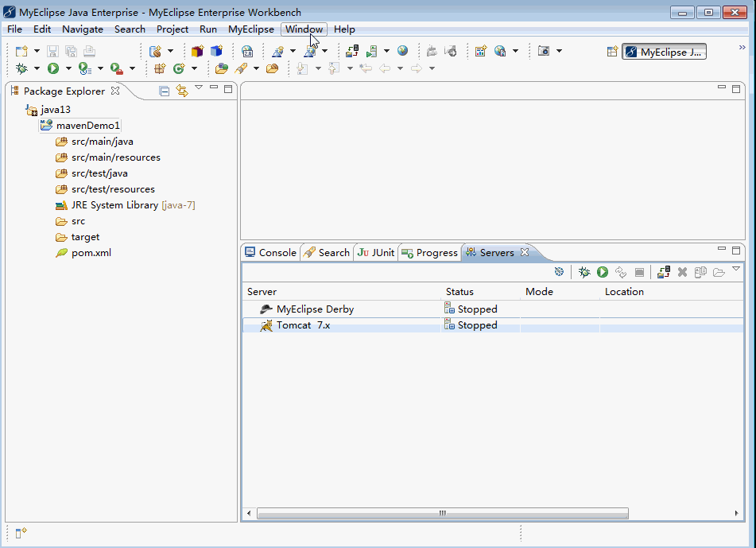This screenshot has width=756, height=548.
Task: Click the Web 2.0 globe toolbar icon
Action: [247, 51]
